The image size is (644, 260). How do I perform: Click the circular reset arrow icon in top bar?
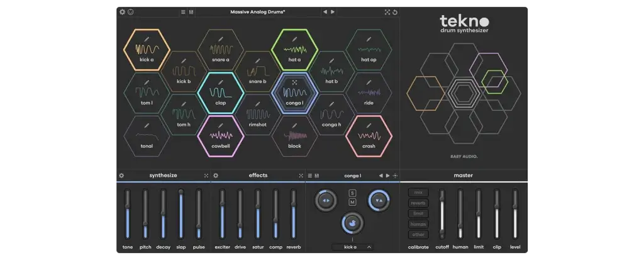pyautogui.click(x=395, y=12)
